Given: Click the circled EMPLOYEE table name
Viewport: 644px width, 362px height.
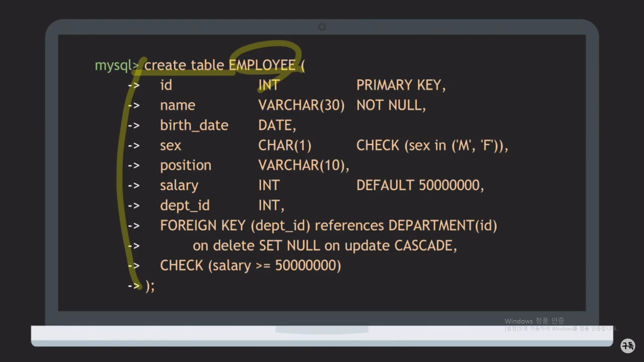Looking at the screenshot, I should pos(262,65).
